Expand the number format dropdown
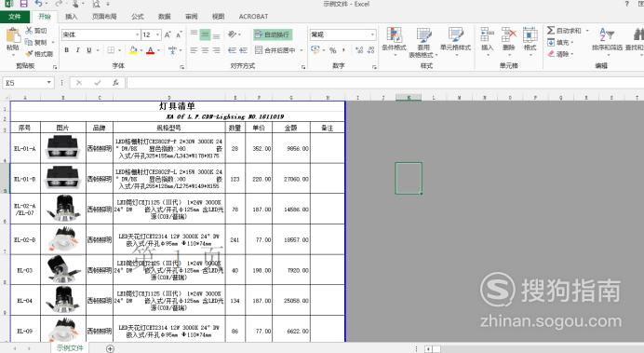The height and width of the screenshot is (353, 644). click(x=372, y=35)
